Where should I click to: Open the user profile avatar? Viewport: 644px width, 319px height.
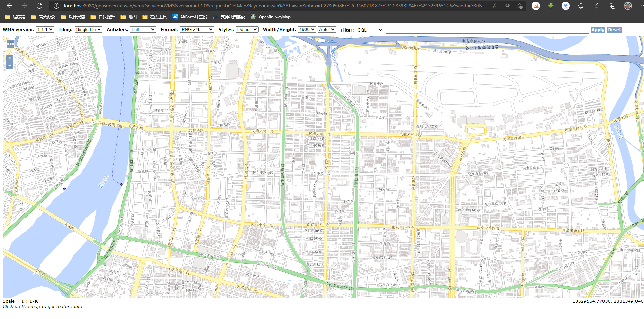(628, 6)
